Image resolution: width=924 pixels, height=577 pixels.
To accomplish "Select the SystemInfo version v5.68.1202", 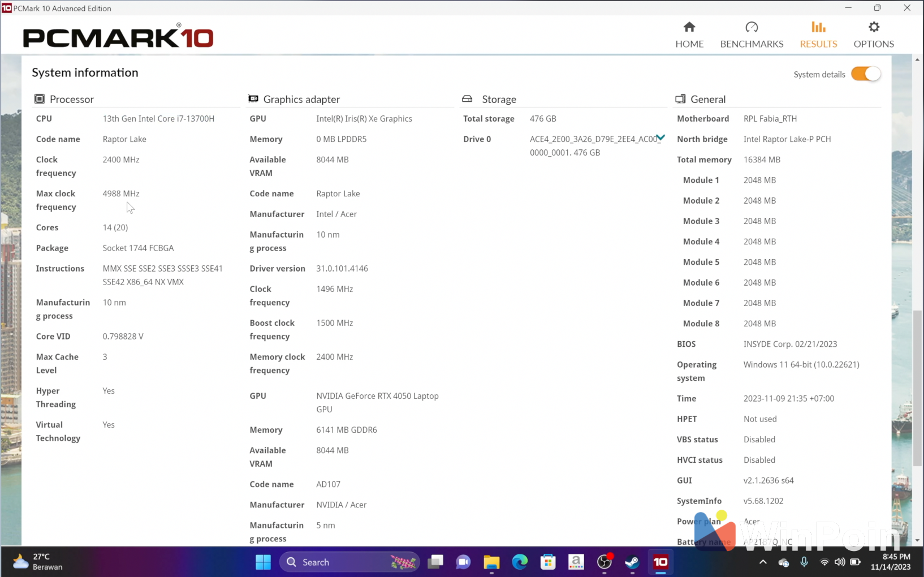I will [763, 501].
